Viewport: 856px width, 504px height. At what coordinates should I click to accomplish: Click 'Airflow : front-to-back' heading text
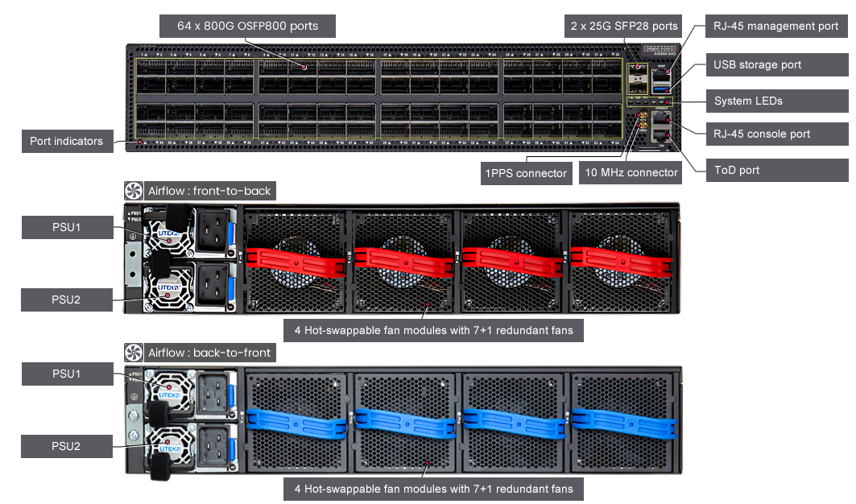(209, 191)
